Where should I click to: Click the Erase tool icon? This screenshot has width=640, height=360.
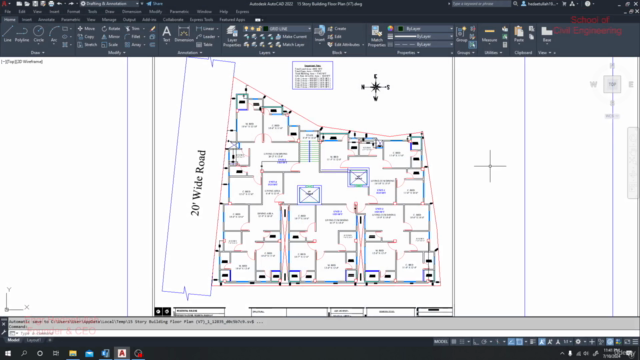(x=153, y=29)
